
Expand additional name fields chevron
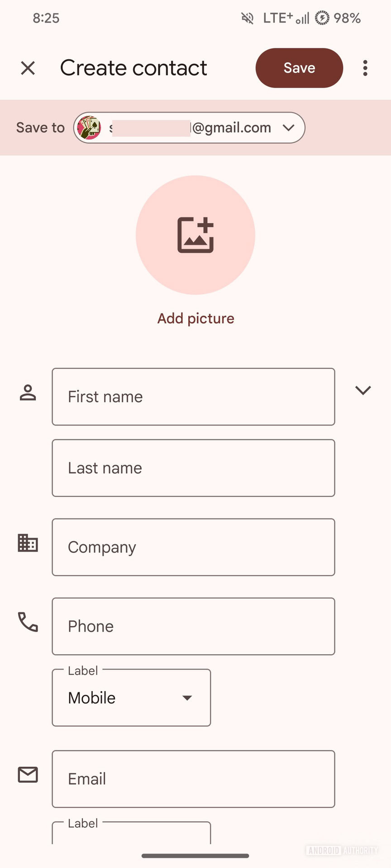pyautogui.click(x=363, y=390)
